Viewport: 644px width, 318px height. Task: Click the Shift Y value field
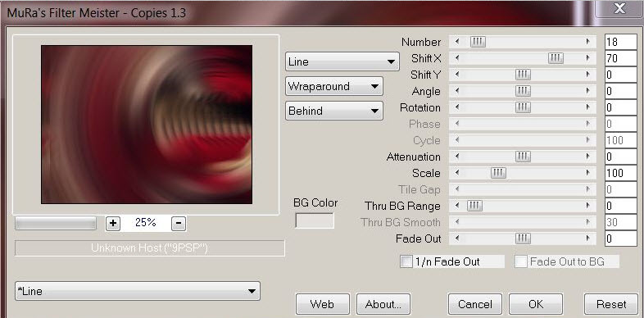pyautogui.click(x=620, y=75)
